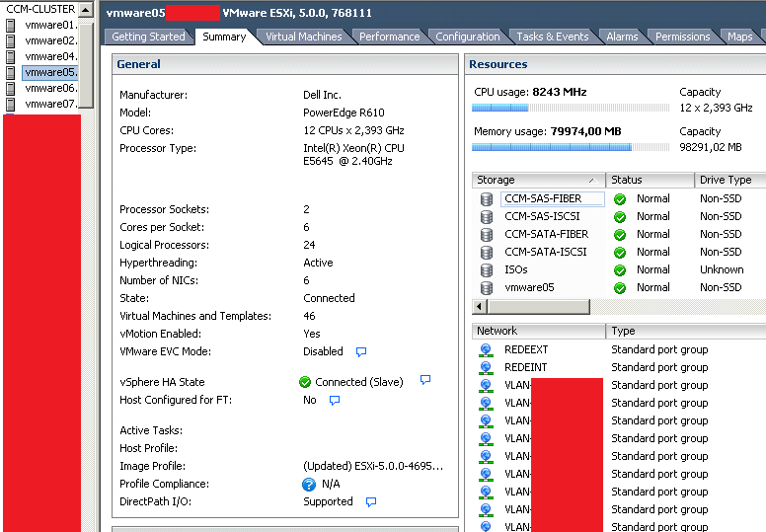This screenshot has height=532, width=766.
Task: Click the green status check for CCM-SAS-FIBER
Action: coord(620,199)
